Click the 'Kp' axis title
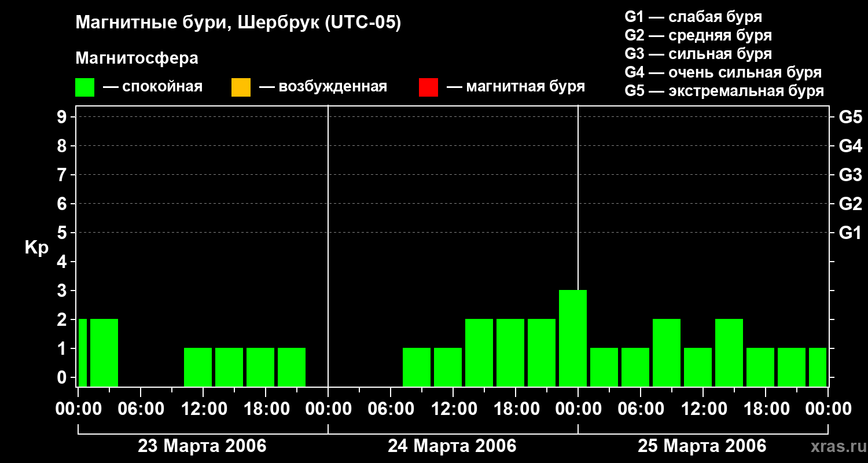The width and height of the screenshot is (868, 463). [x=37, y=248]
